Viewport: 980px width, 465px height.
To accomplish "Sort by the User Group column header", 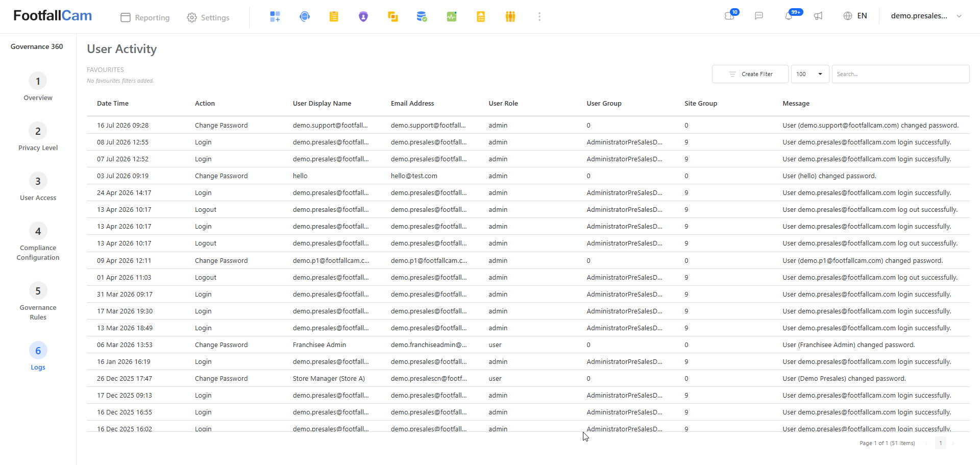I will pos(604,103).
